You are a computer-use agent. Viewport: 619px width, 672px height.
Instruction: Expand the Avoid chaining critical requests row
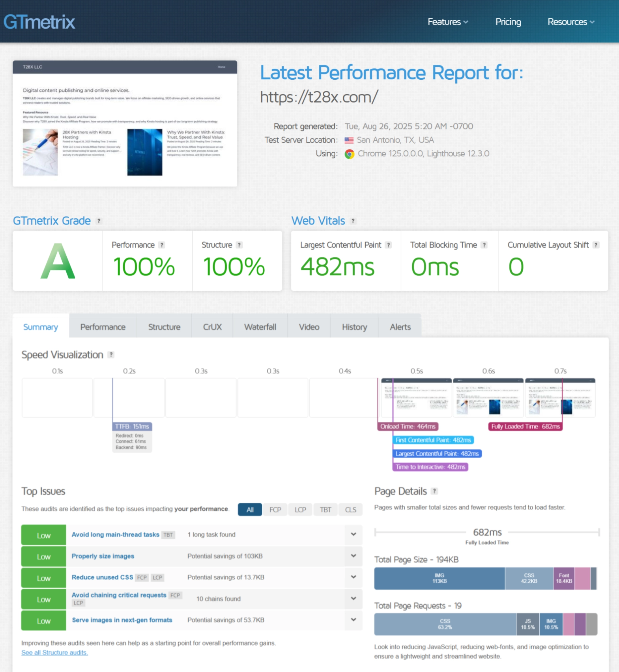[x=353, y=598]
